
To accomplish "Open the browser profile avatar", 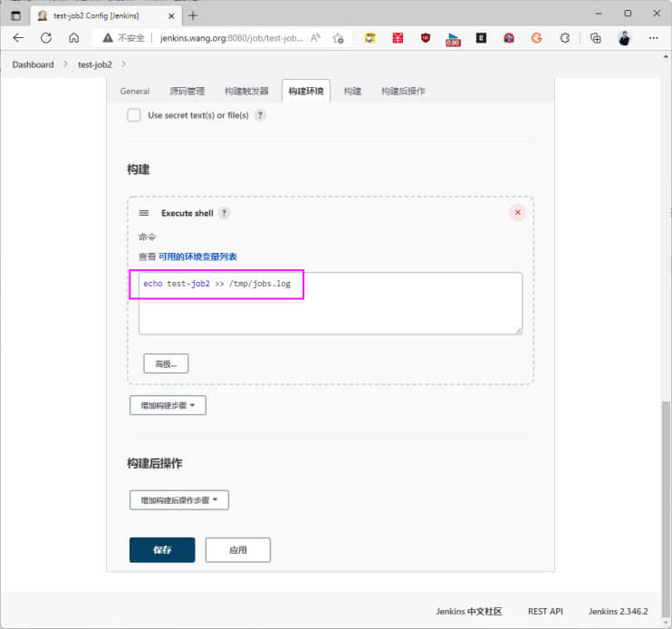I will [x=624, y=38].
